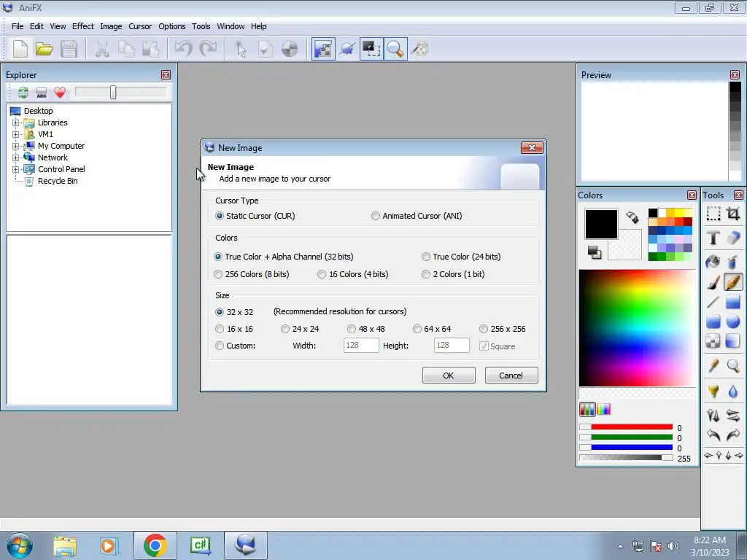Select the Line tool
The width and height of the screenshot is (747, 560).
[x=713, y=302]
